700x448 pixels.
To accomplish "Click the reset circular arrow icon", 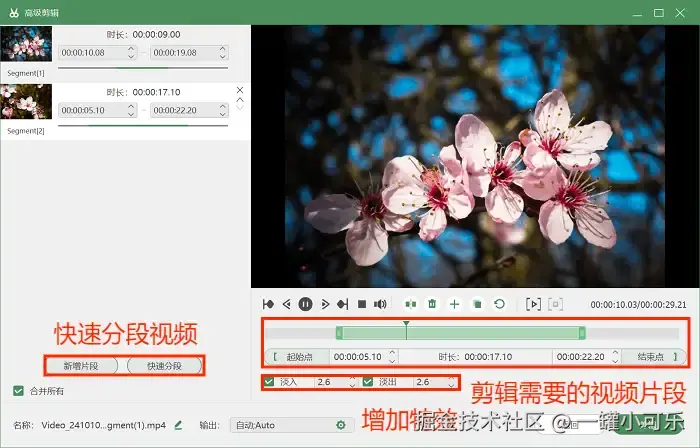I will click(500, 304).
